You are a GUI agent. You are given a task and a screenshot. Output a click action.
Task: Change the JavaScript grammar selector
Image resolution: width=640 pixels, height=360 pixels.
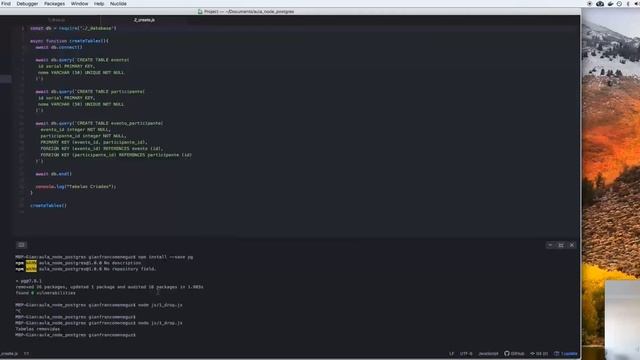(x=488, y=353)
